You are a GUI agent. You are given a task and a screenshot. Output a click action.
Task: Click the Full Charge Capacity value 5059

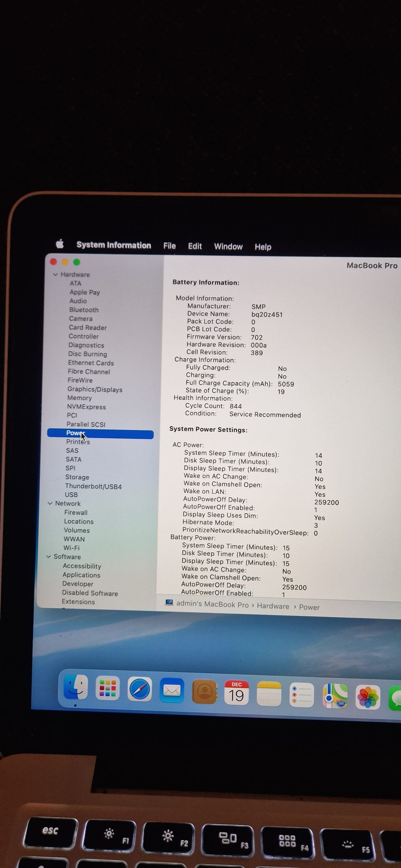pyautogui.click(x=286, y=384)
